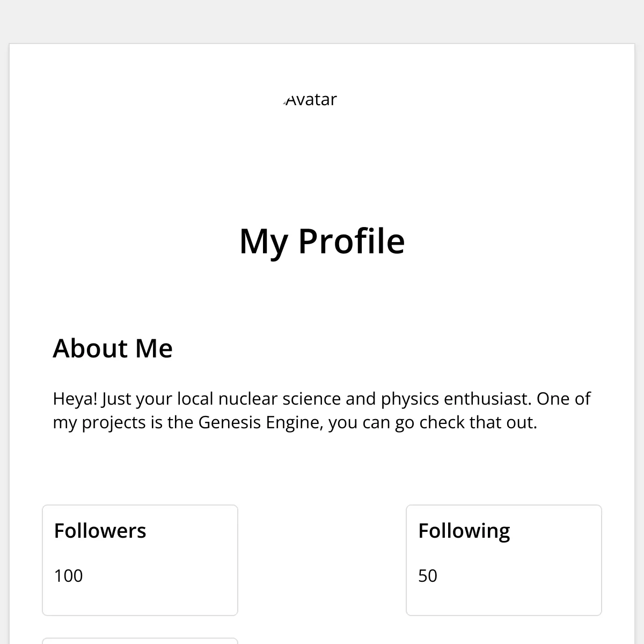Viewport: 644px width, 644px height.
Task: Click the broken Avatar image placeholder
Action: point(310,100)
